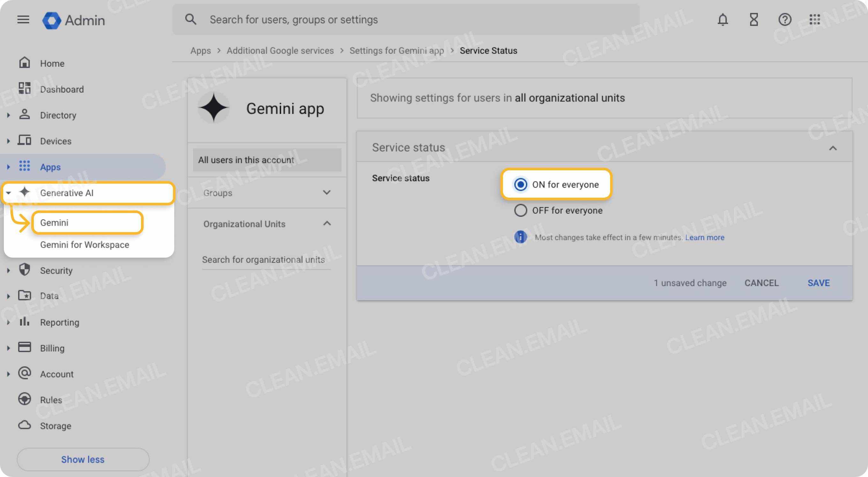The image size is (868, 477).
Task: Click the Learn more link
Action: point(705,237)
